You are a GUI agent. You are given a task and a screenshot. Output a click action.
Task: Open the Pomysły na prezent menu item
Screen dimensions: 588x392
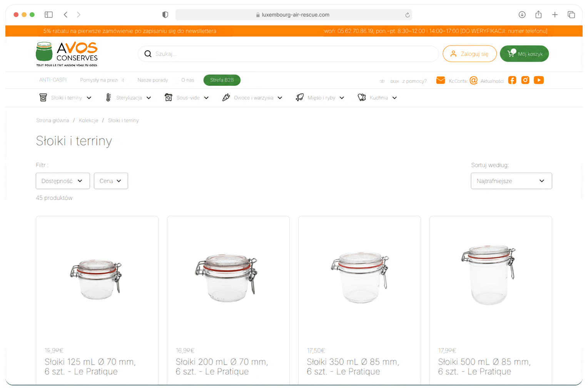click(102, 80)
